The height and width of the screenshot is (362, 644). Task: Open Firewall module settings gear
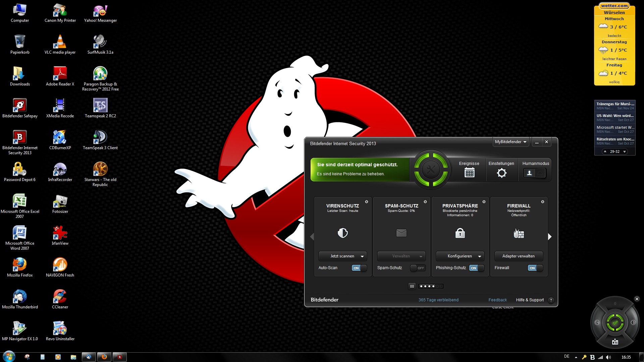(x=543, y=202)
